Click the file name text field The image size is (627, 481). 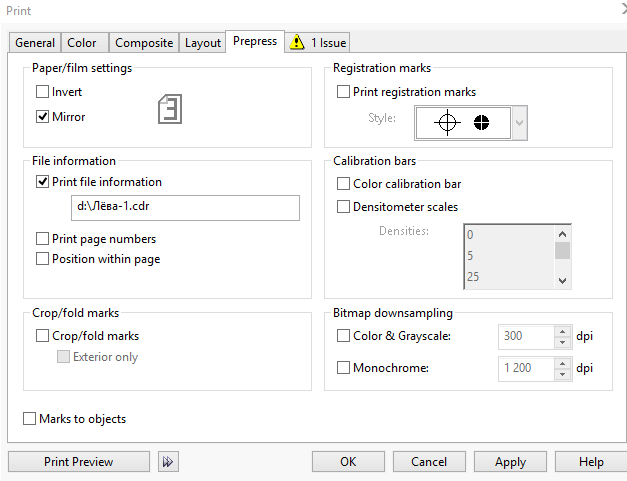point(185,207)
